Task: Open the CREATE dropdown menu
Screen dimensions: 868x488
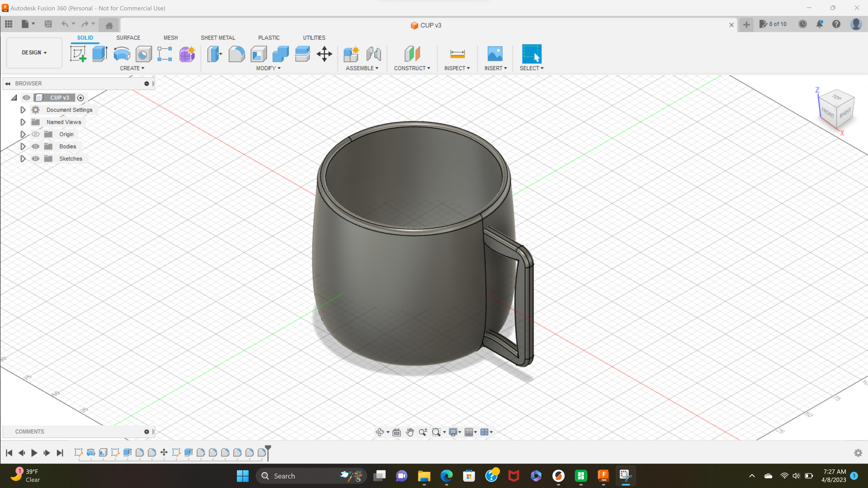Action: click(x=132, y=68)
